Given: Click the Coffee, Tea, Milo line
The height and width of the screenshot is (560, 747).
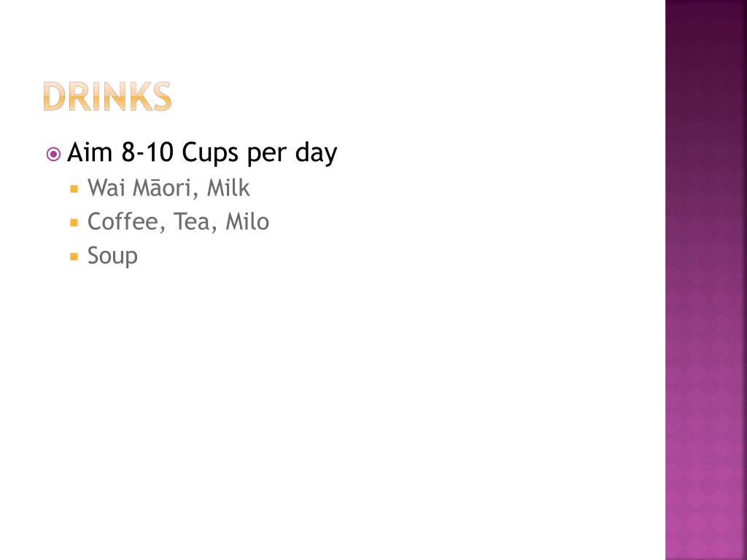Looking at the screenshot, I should coord(178,222).
